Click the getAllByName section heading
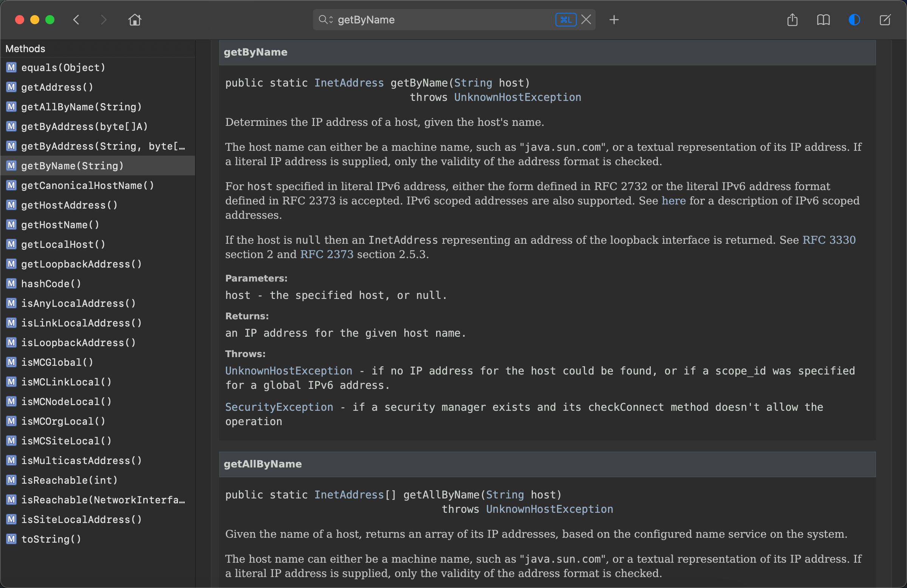The height and width of the screenshot is (588, 907). [263, 464]
